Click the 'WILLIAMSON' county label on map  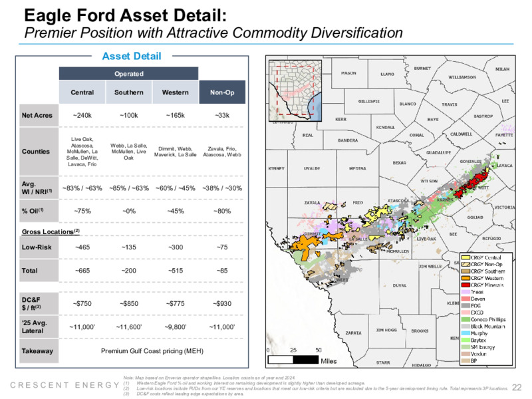[x=462, y=77]
